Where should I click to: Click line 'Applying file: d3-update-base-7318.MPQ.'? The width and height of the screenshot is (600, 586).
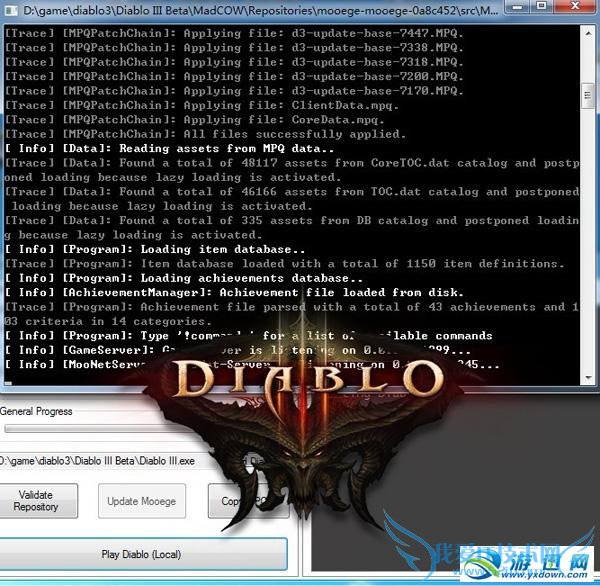pos(234,62)
